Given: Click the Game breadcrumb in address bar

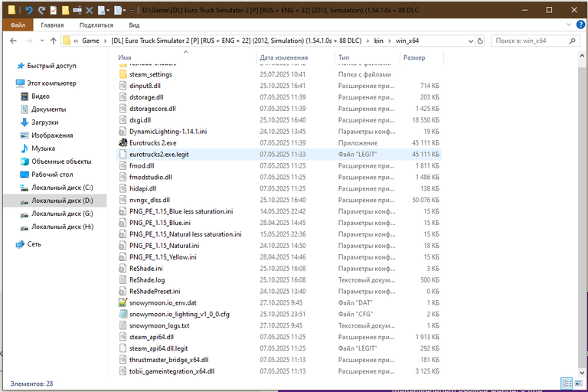Looking at the screenshot, I should (91, 41).
